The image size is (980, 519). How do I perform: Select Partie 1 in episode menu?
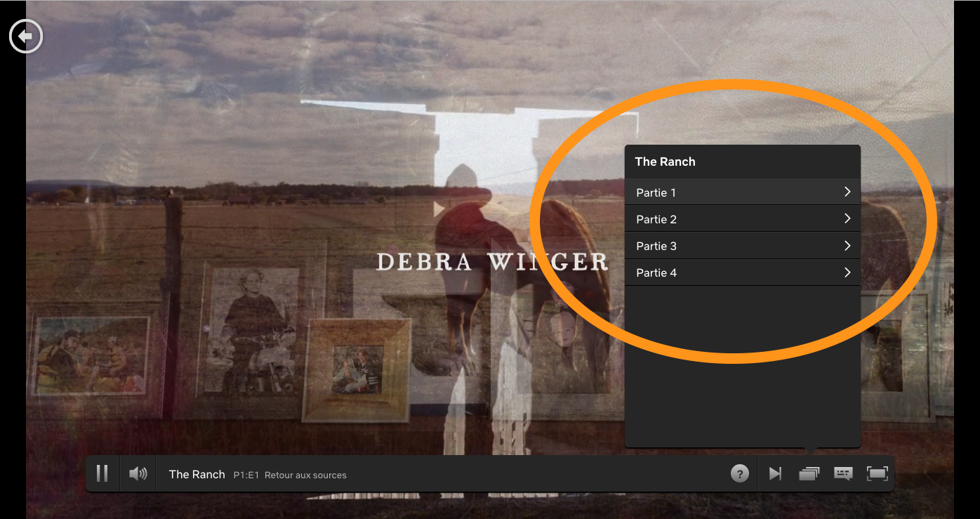[x=743, y=192]
